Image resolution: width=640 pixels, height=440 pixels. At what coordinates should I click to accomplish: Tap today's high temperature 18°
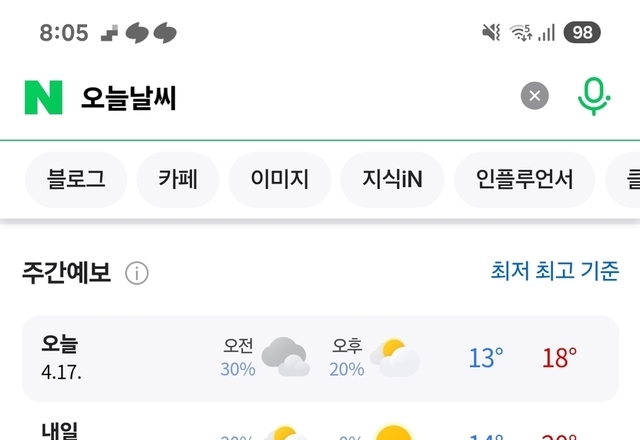[x=559, y=357]
